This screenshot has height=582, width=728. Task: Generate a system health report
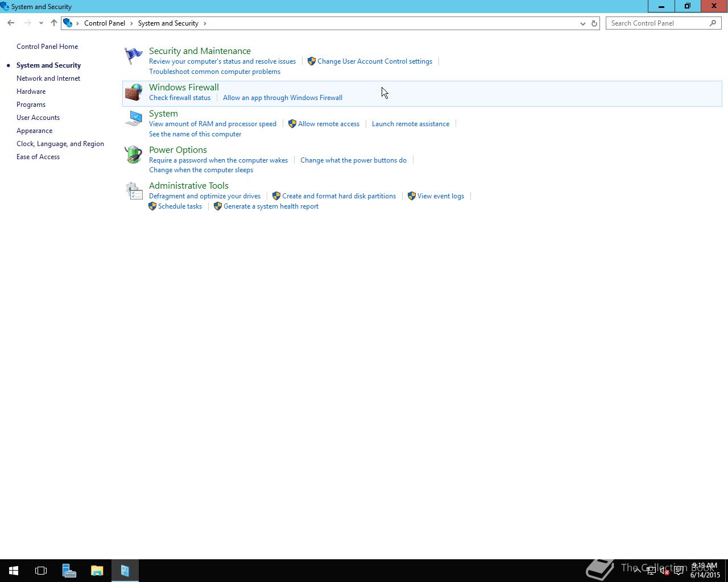271,206
